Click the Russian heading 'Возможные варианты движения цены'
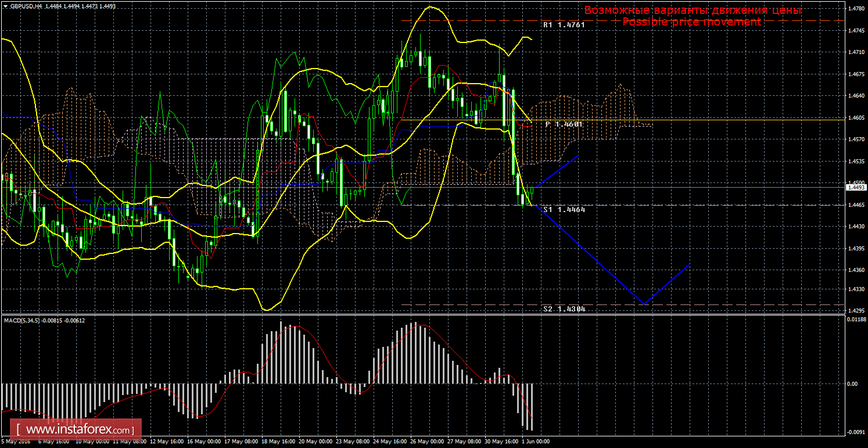 (693, 10)
